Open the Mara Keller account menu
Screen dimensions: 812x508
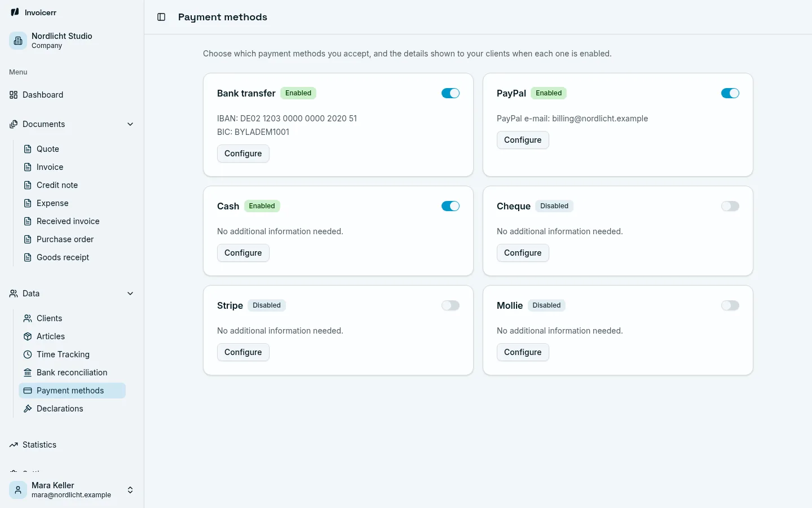pos(72,490)
